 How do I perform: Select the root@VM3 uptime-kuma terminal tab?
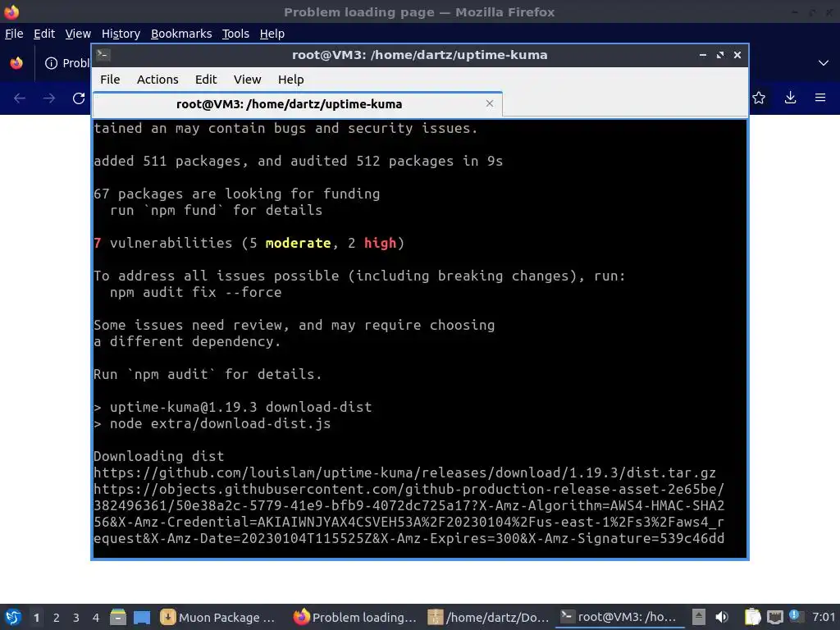coord(297,104)
